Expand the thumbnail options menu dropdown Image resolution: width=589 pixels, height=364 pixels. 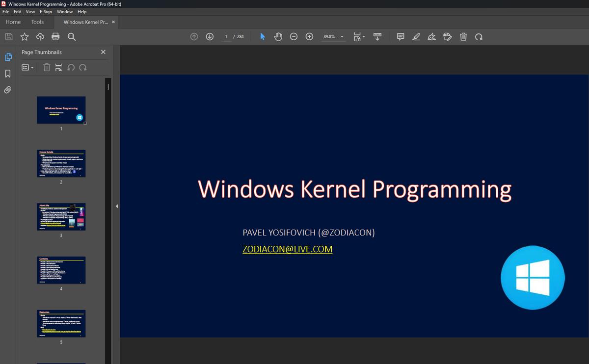coord(27,68)
